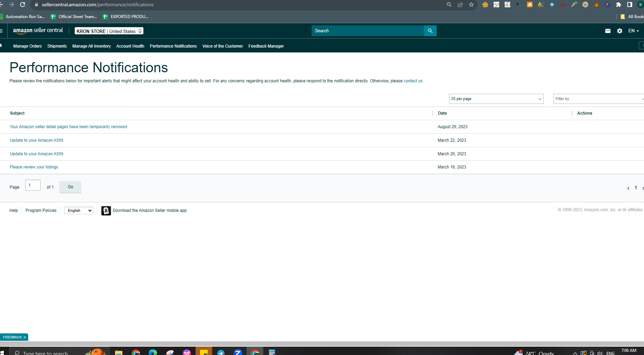Click the browser forward arrow
644x355 pixels.
pyautogui.click(x=11, y=5)
